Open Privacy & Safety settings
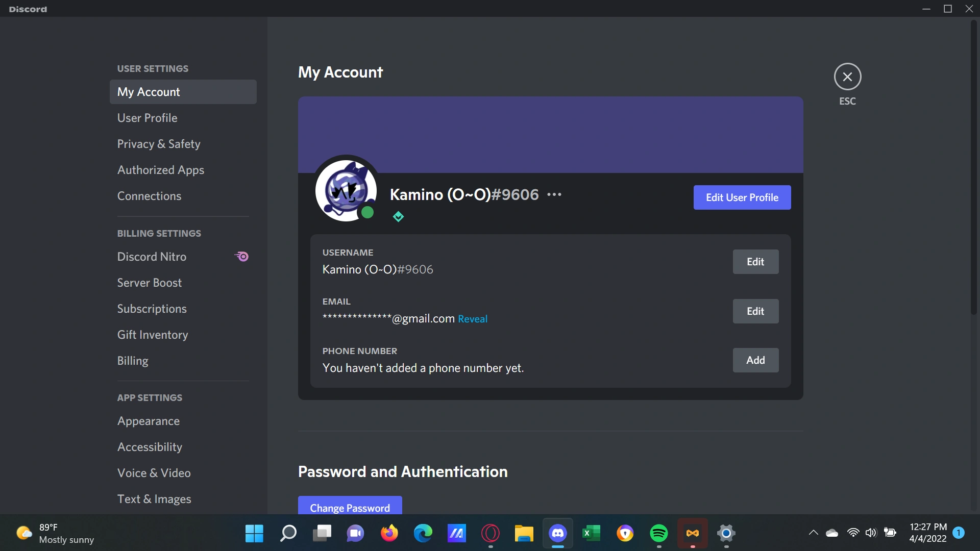980x551 pixels. pyautogui.click(x=159, y=144)
